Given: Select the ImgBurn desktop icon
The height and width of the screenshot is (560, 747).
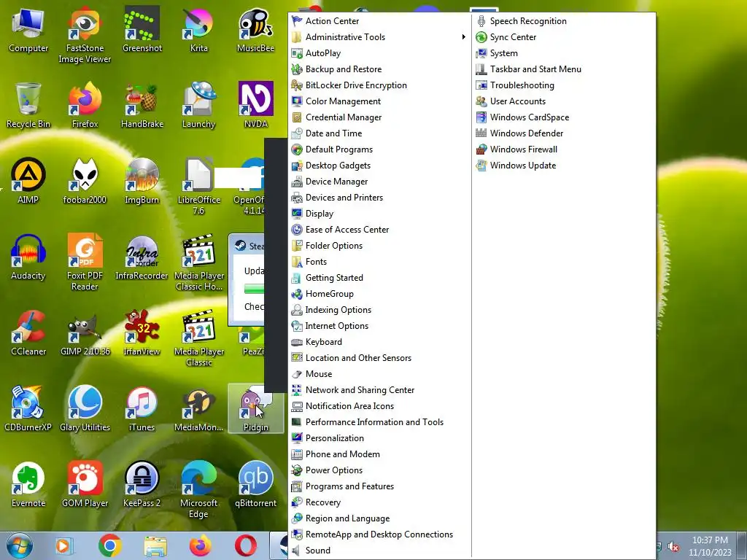Looking at the screenshot, I should [142, 182].
